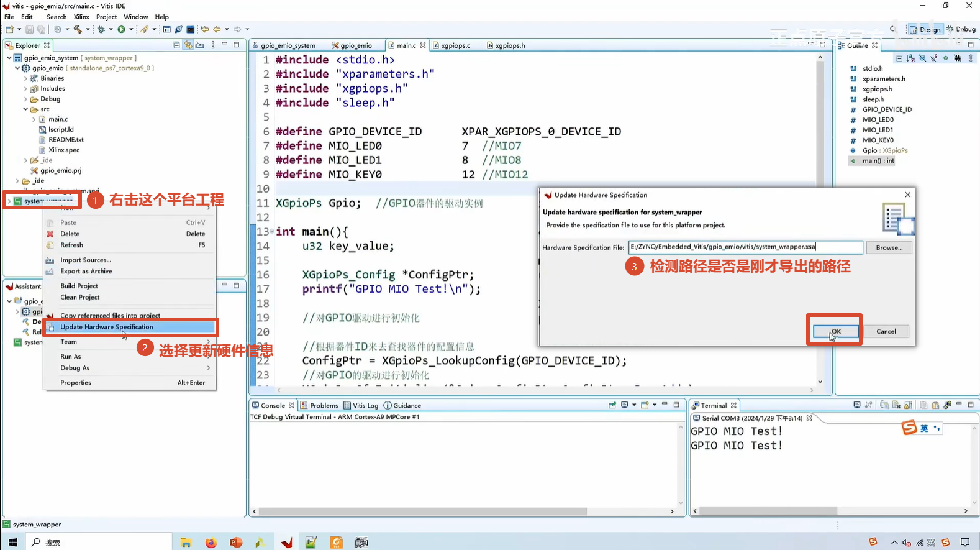Expand the Binaries folder
Image resolution: width=980 pixels, height=550 pixels.
(25, 78)
